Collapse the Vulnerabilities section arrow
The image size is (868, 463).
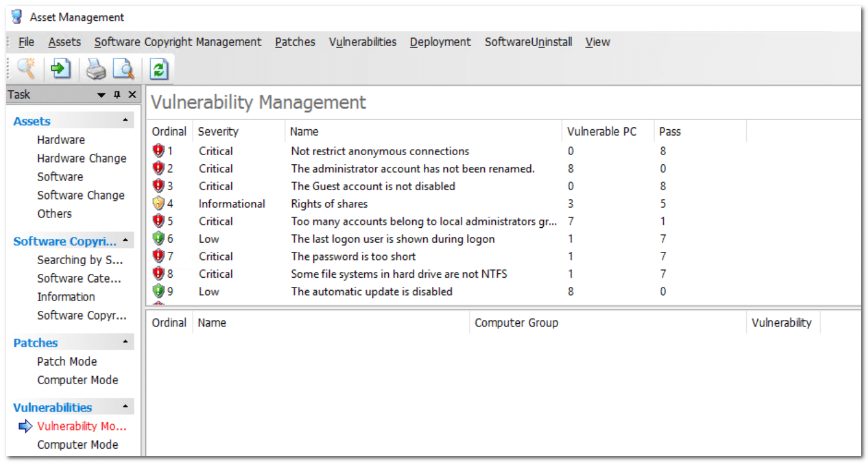click(125, 407)
